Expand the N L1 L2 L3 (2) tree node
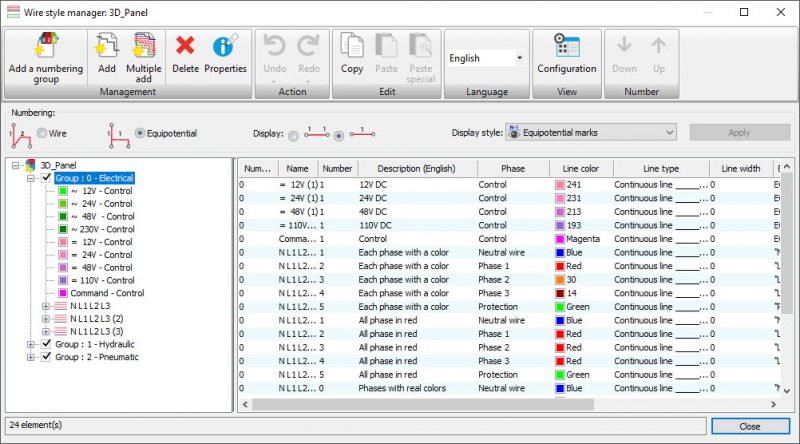The height and width of the screenshot is (444, 800). [x=45, y=318]
